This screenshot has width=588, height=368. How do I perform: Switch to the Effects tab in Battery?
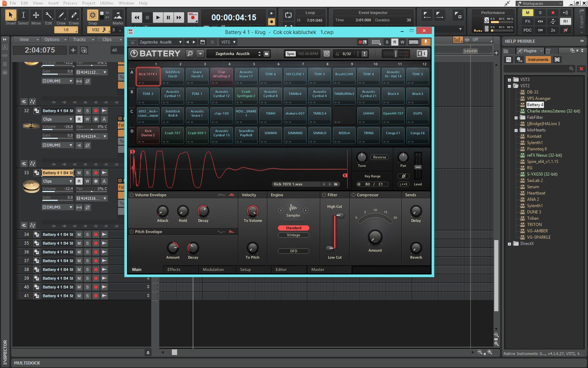174,270
